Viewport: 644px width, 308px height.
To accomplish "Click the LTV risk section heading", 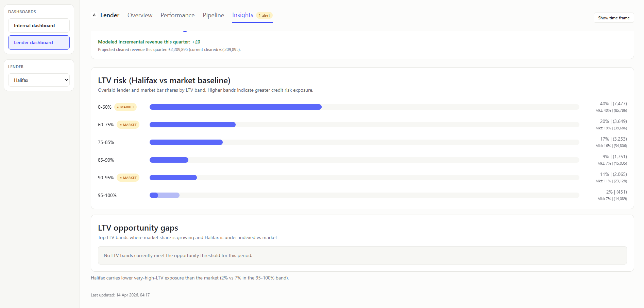I will pyautogui.click(x=164, y=80).
